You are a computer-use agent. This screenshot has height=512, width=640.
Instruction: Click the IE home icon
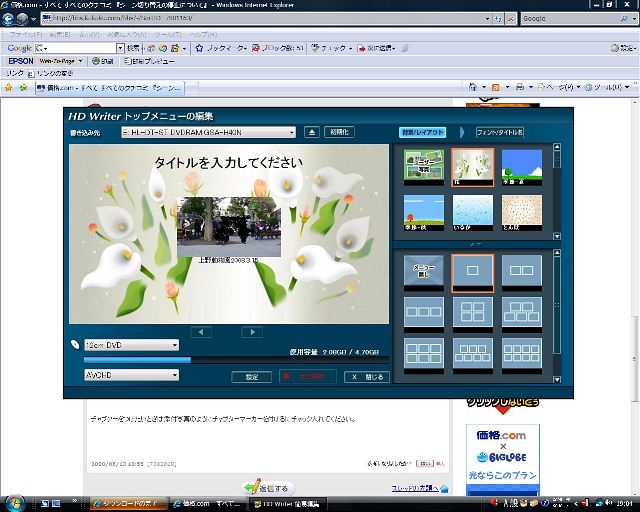[x=472, y=87]
